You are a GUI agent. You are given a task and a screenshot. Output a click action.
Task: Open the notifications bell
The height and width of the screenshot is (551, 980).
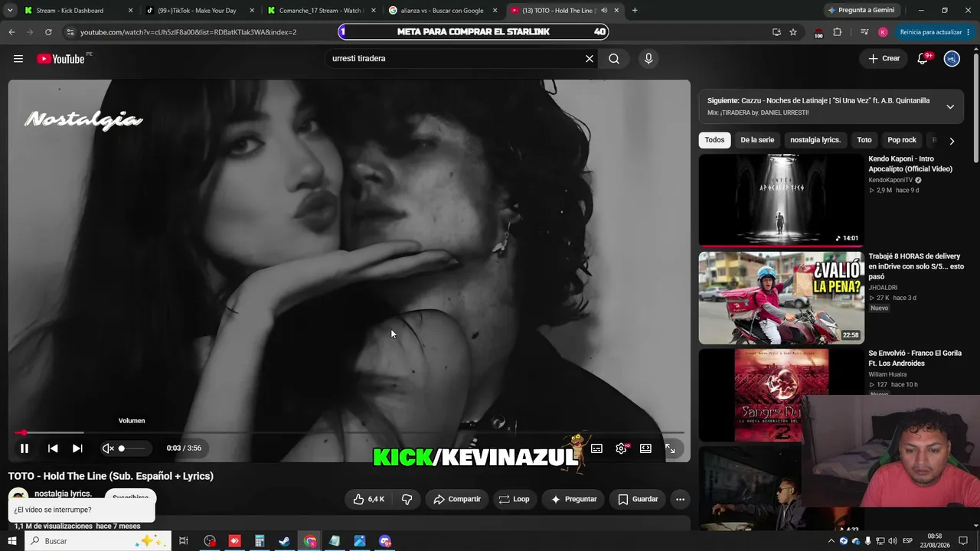(923, 59)
